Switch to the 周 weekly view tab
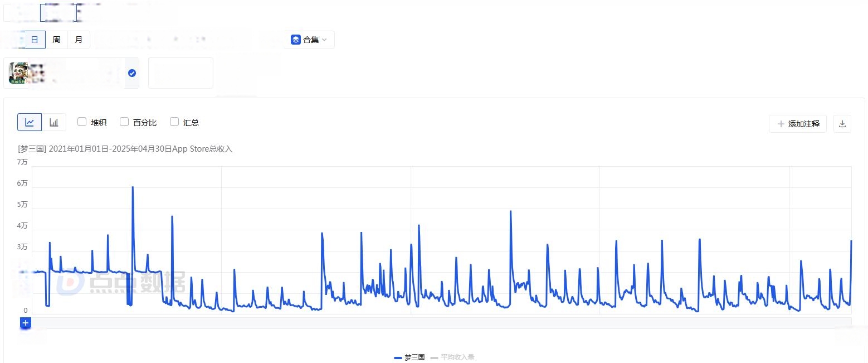868x363 pixels. (56, 40)
